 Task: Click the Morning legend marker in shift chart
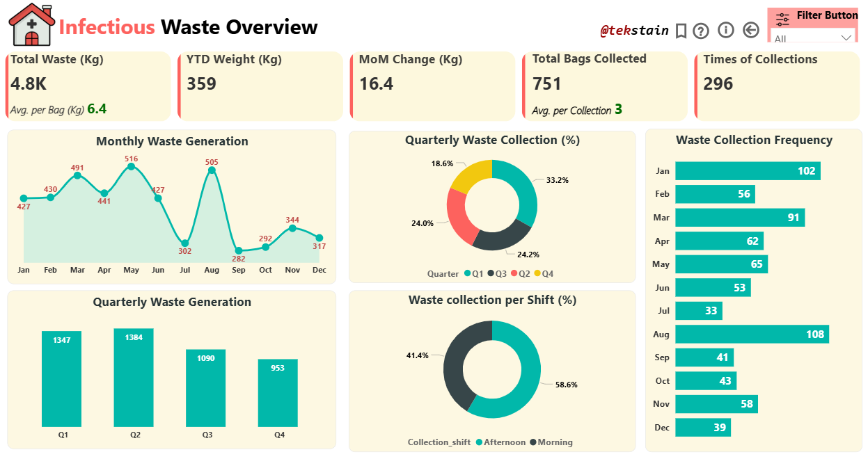pos(533,442)
